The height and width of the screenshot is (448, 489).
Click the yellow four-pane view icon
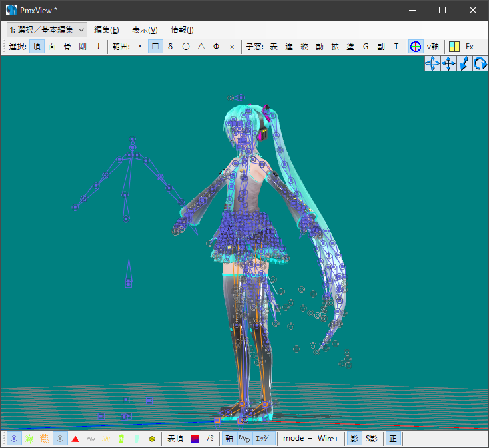click(454, 47)
